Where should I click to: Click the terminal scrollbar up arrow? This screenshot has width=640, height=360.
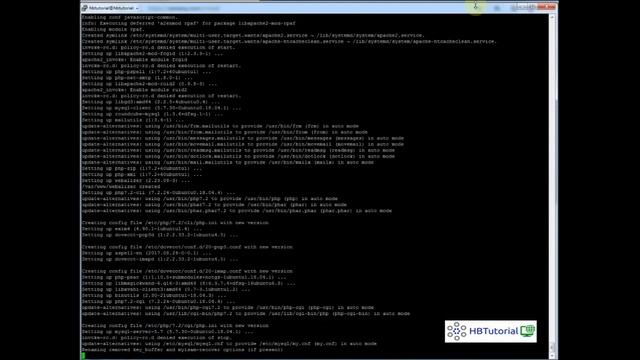552,18
